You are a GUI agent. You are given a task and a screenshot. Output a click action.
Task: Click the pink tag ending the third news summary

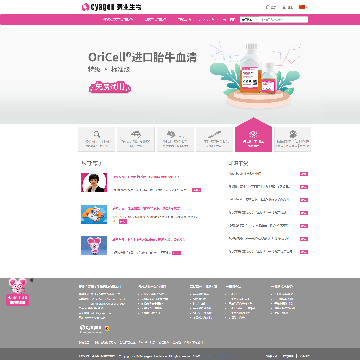coord(176,253)
